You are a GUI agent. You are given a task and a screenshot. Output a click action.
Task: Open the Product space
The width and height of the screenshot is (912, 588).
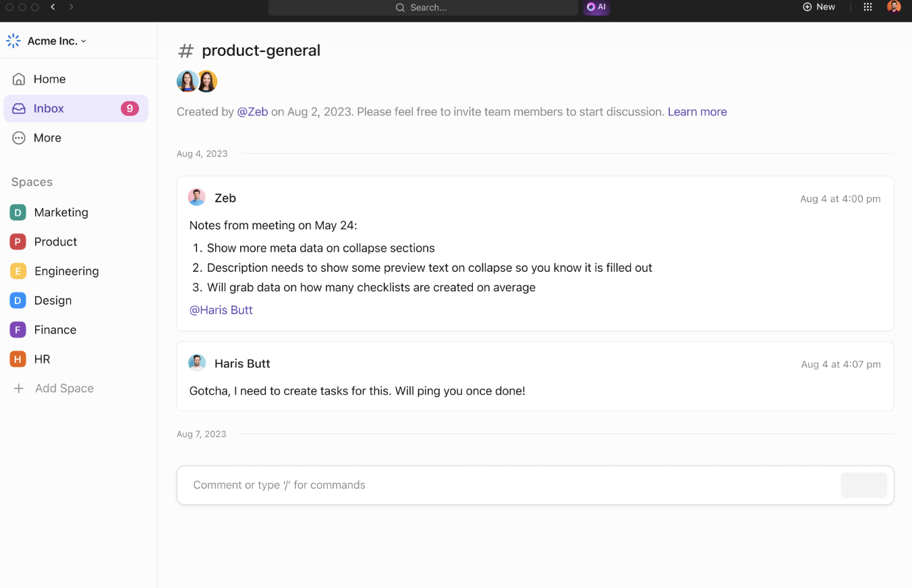pos(55,241)
